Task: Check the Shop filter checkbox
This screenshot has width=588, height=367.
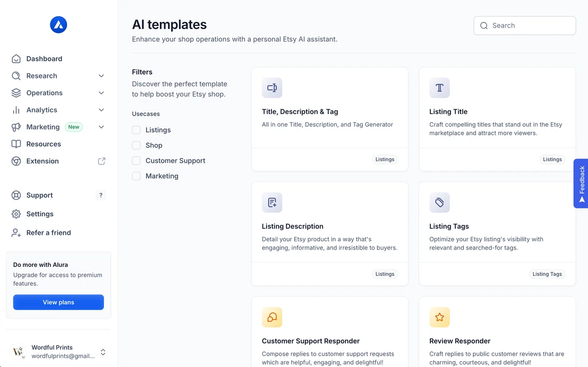Action: [x=136, y=145]
